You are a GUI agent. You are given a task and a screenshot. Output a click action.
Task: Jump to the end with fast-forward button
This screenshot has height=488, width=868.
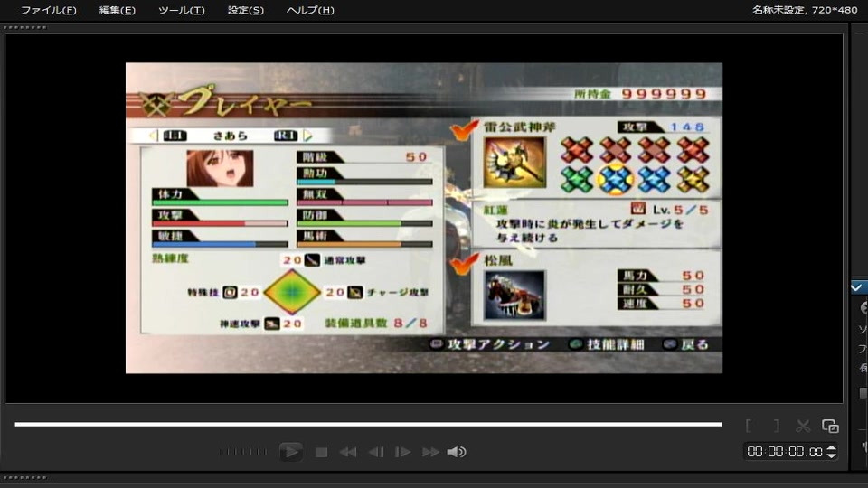click(430, 453)
